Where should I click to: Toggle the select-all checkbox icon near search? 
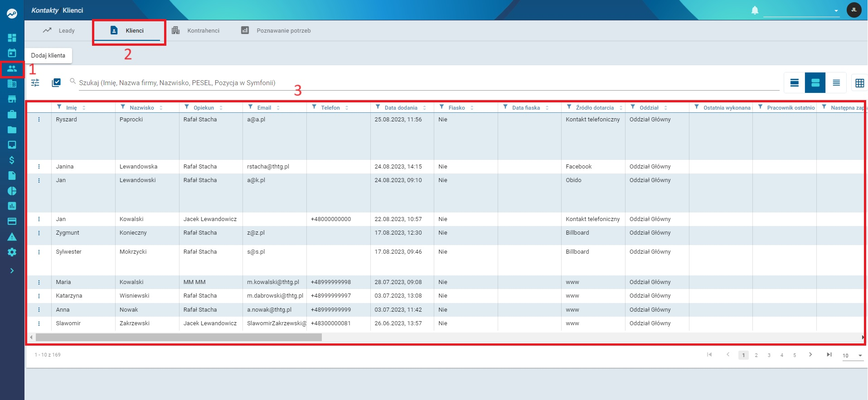[56, 82]
